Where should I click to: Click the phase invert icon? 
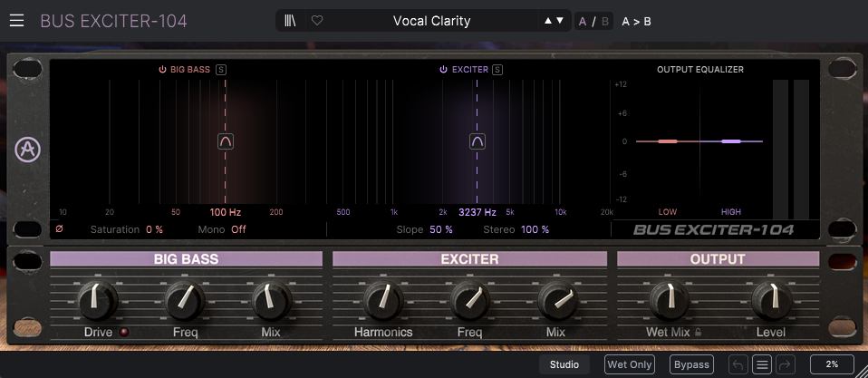[59, 228]
